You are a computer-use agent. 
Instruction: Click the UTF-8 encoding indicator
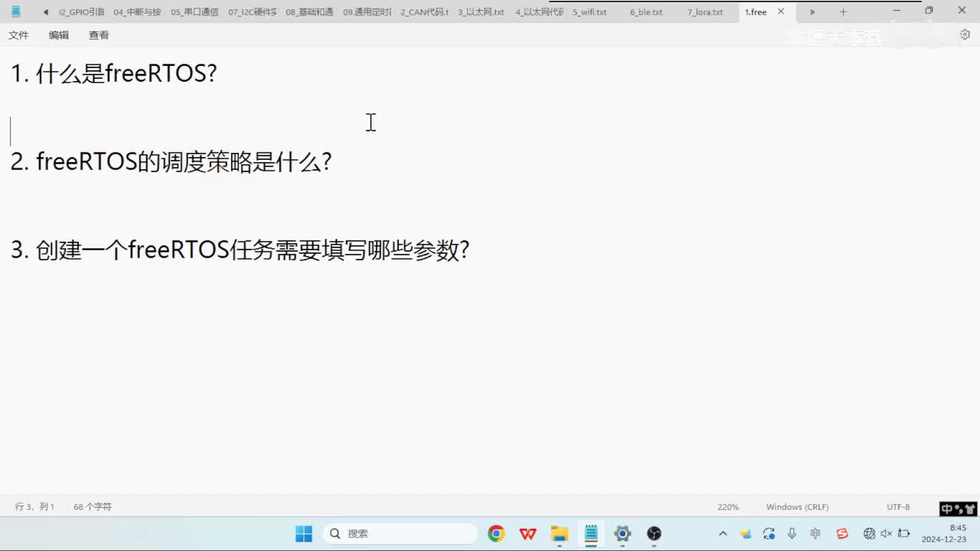tap(898, 507)
